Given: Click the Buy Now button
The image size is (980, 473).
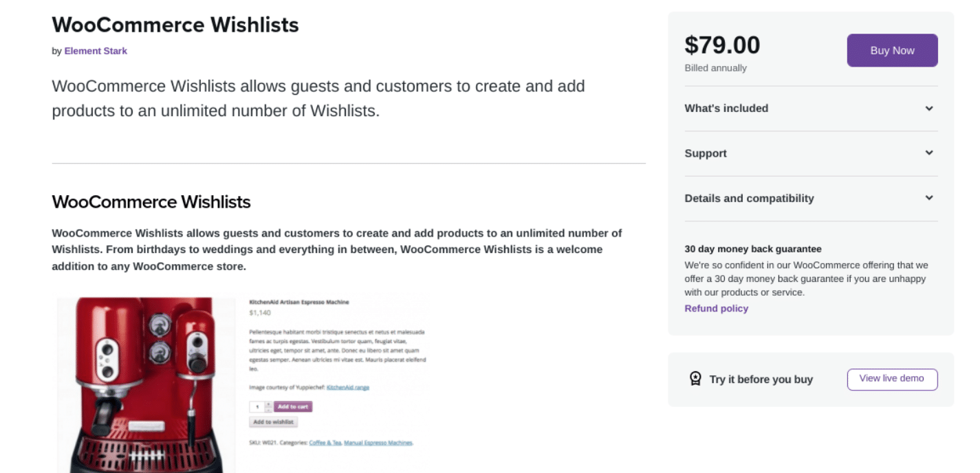Looking at the screenshot, I should 892,50.
